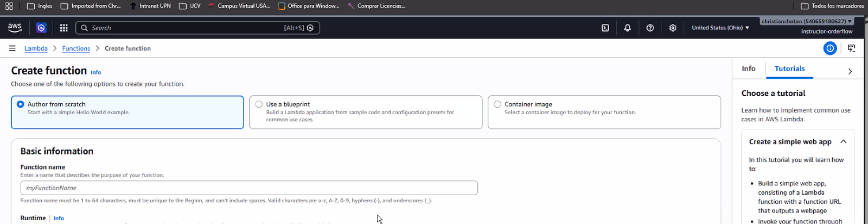Open the Campus Virtual USA bookmark
868x224 pixels.
pos(239,6)
